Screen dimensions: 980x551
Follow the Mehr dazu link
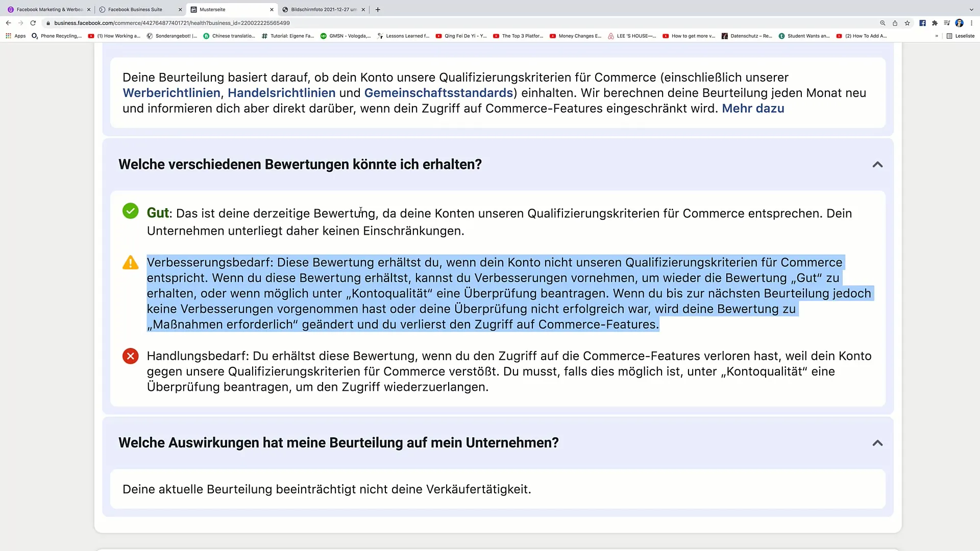(753, 108)
